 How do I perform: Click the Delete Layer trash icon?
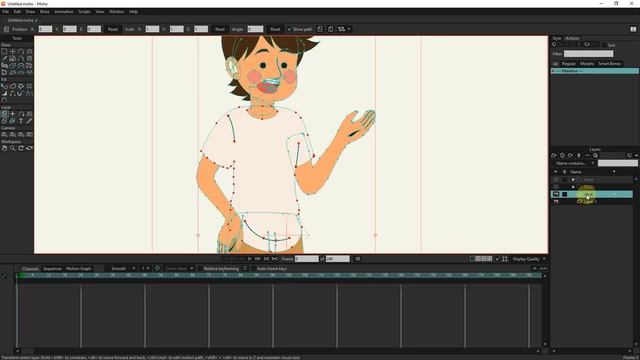point(578,156)
